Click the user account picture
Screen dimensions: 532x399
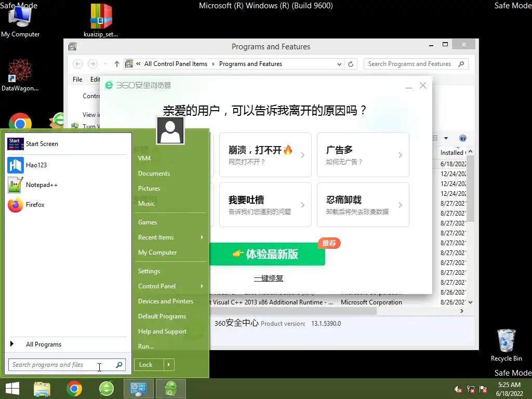(x=170, y=130)
